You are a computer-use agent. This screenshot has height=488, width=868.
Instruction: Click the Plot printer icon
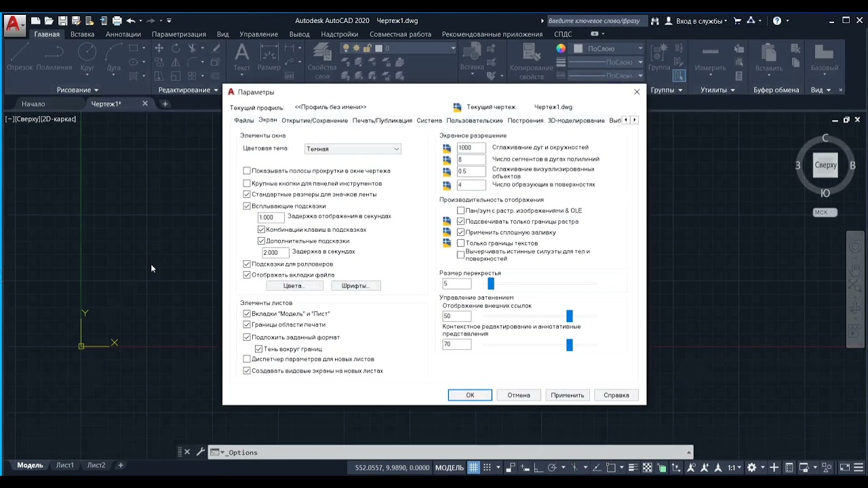[x=117, y=21]
